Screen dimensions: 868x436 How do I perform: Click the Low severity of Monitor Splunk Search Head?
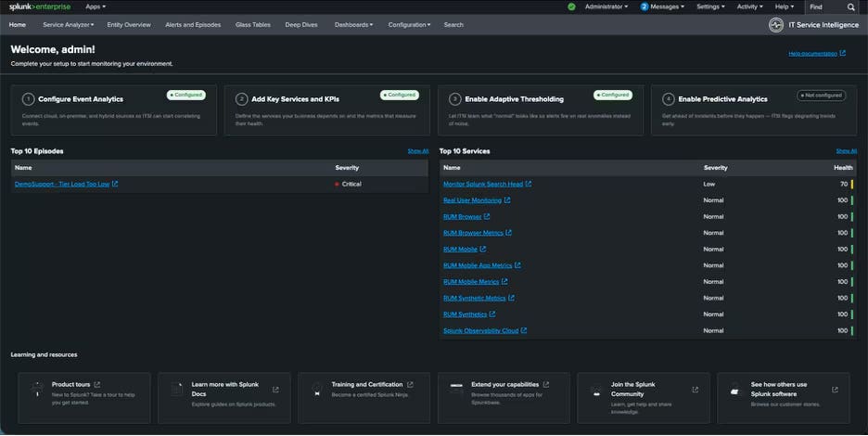click(709, 184)
